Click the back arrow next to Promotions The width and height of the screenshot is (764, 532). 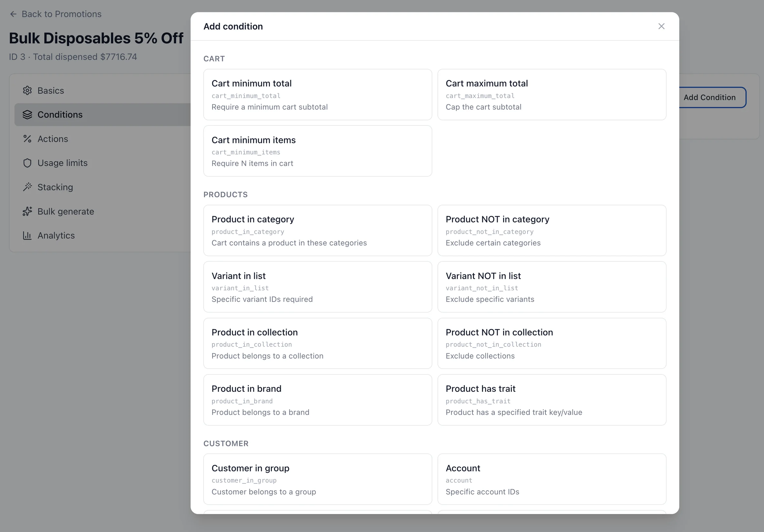coord(13,14)
